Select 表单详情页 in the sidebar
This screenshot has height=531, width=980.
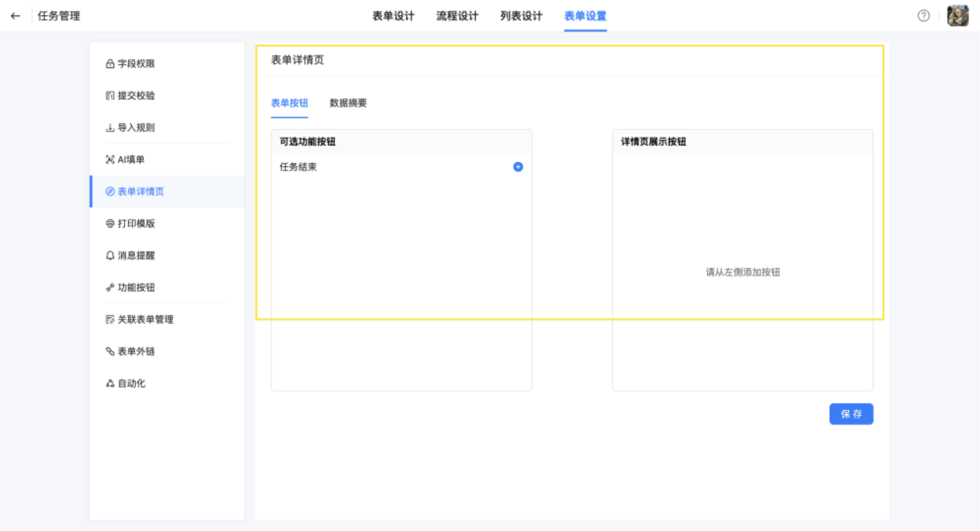tap(140, 191)
